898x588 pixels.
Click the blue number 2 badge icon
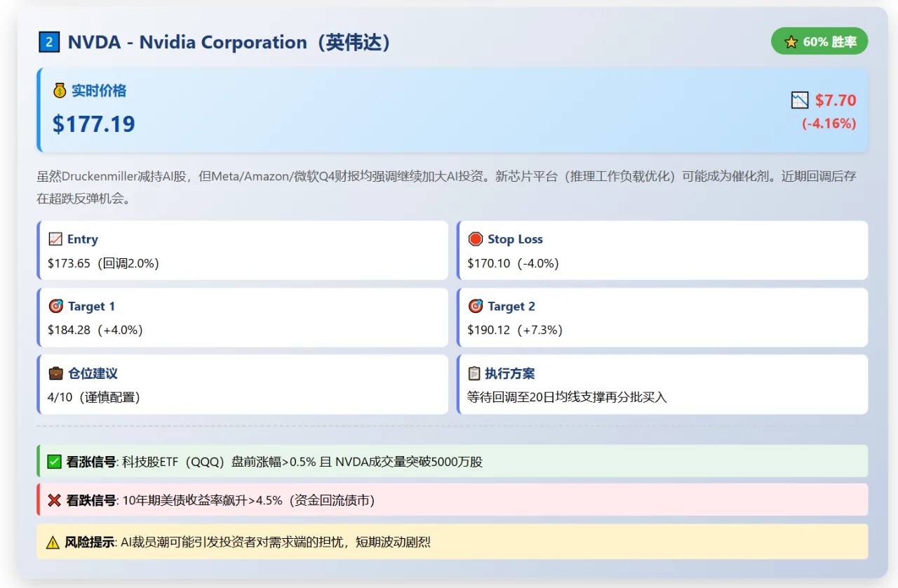click(x=49, y=43)
